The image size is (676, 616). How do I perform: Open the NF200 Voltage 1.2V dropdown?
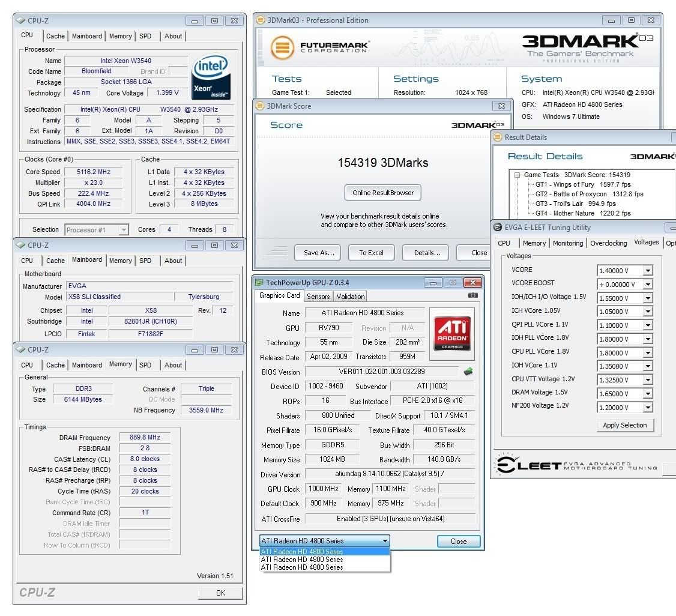tap(648, 407)
